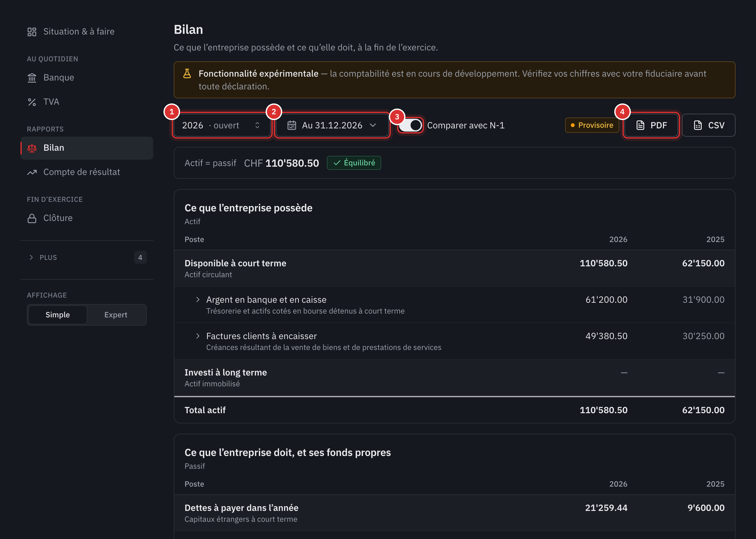The image size is (756, 539).
Task: Click the flask icon in the experimental banner
Action: (x=187, y=73)
